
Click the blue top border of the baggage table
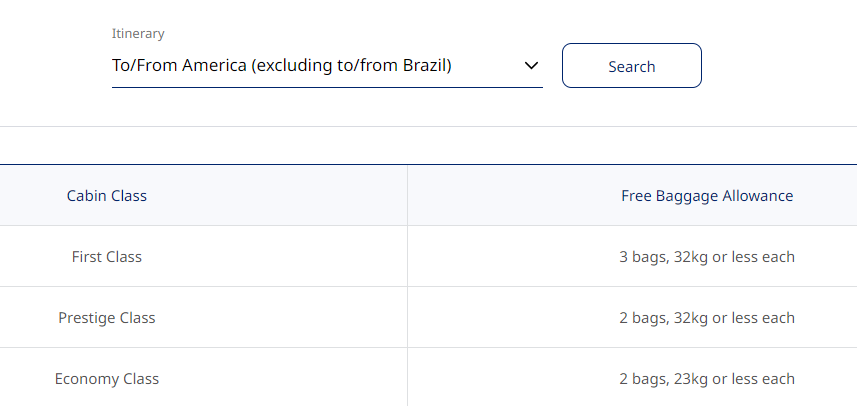click(428, 164)
